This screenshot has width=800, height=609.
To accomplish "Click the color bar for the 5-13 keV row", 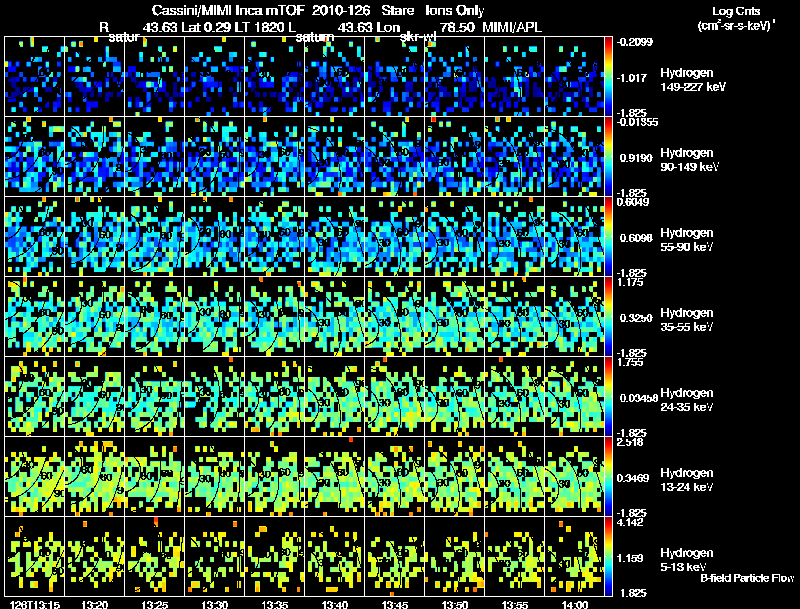I will (x=608, y=556).
